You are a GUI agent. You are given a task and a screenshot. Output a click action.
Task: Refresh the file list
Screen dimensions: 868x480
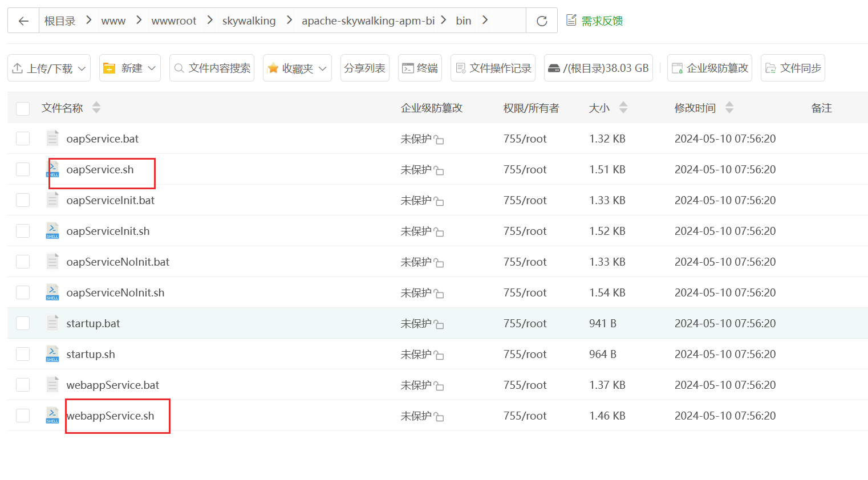542,21
